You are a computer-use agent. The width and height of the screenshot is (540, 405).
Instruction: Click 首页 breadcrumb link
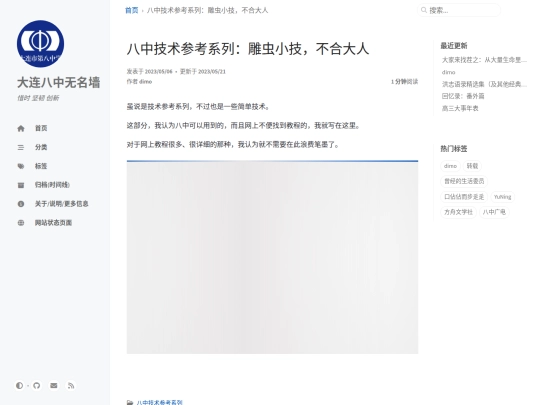pyautogui.click(x=131, y=10)
